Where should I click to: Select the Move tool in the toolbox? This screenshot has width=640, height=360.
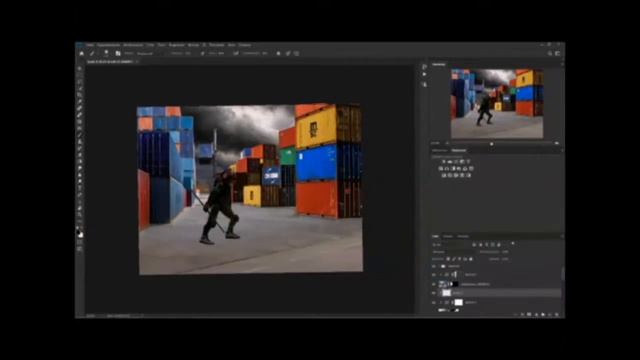(80, 69)
